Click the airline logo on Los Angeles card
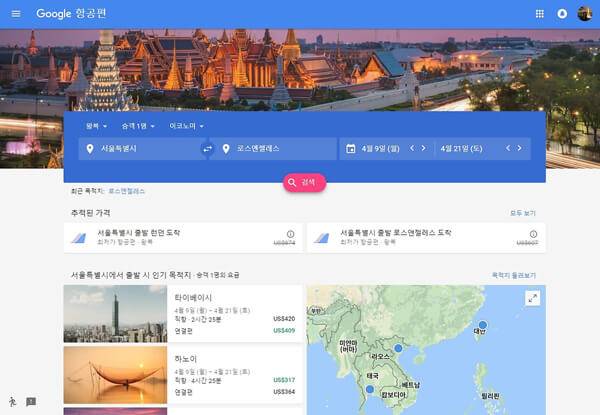The image size is (600, 415). click(321, 238)
